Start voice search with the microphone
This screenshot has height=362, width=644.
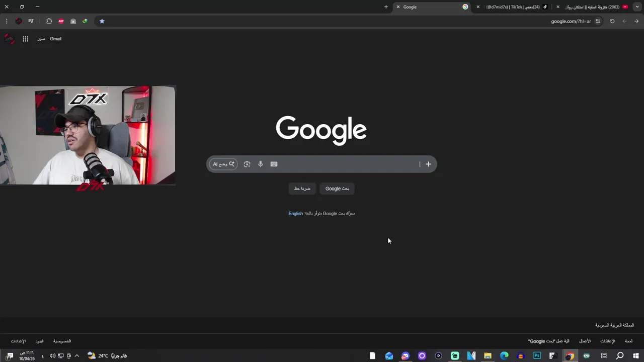click(260, 164)
